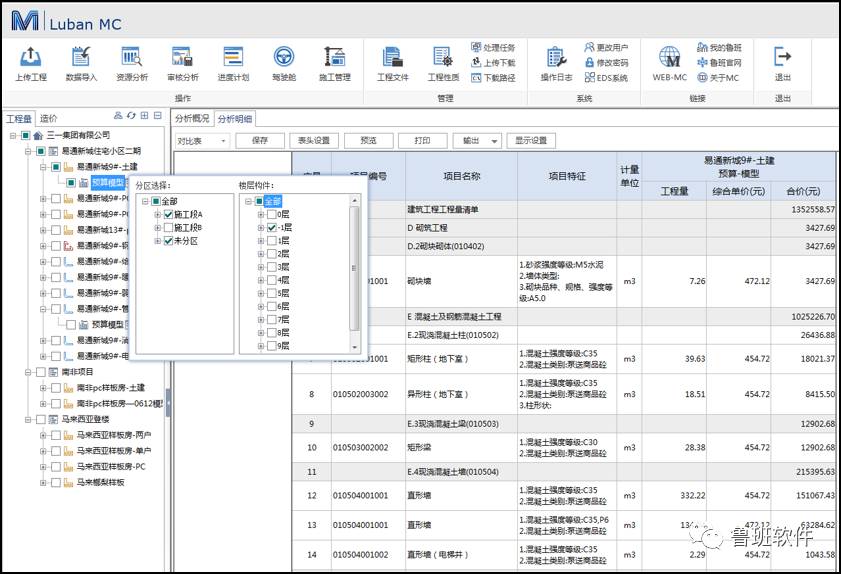Click the 保存 save button

pos(260,141)
